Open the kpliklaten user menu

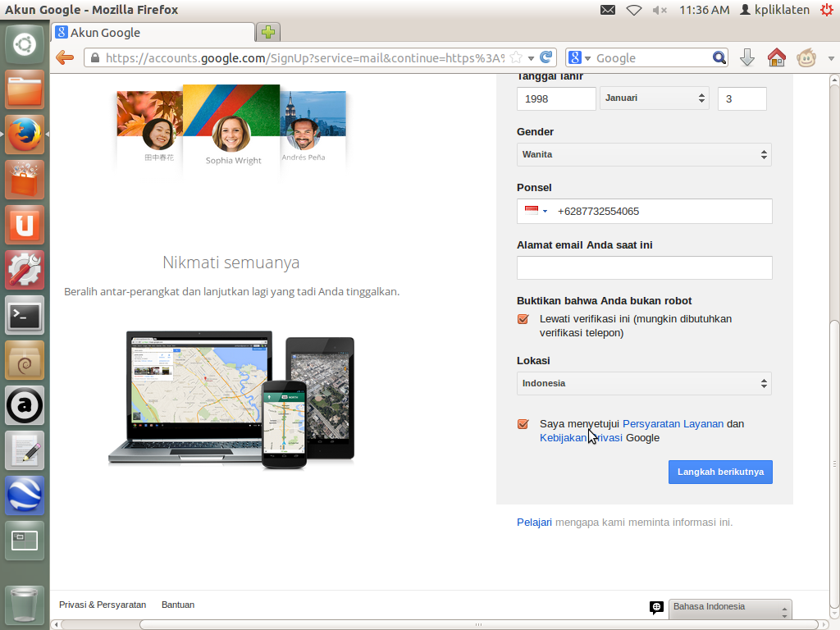click(x=774, y=10)
